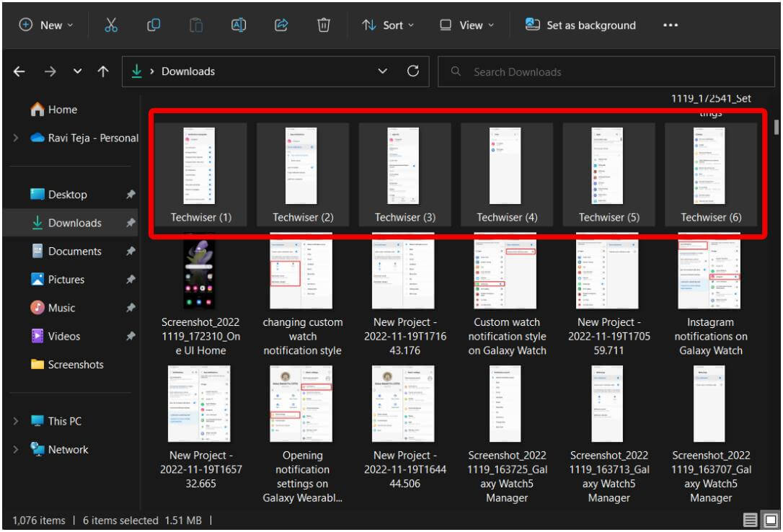Click the Cut scissors icon
783x532 pixels.
[111, 25]
